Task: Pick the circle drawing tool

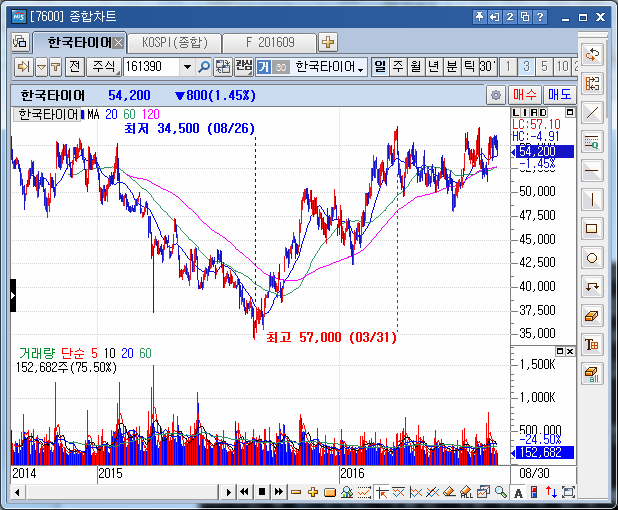Action: click(592, 257)
